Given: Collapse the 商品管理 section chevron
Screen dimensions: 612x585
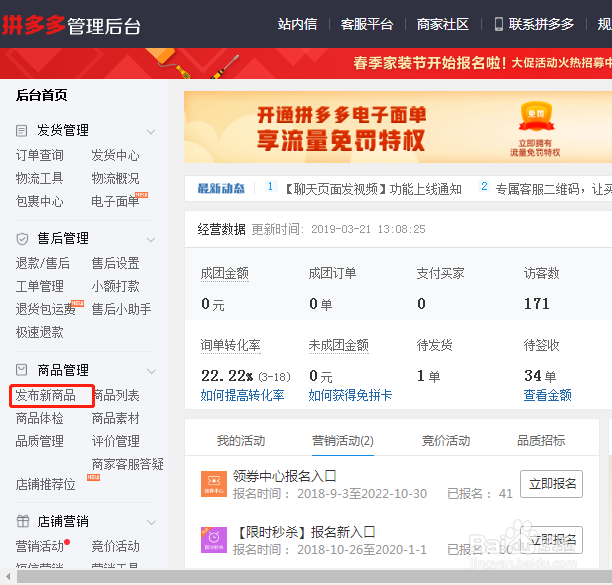Looking at the screenshot, I should click(151, 371).
